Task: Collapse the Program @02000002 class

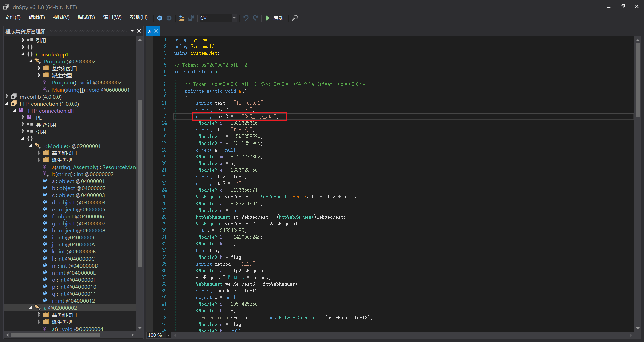Action: pos(31,61)
